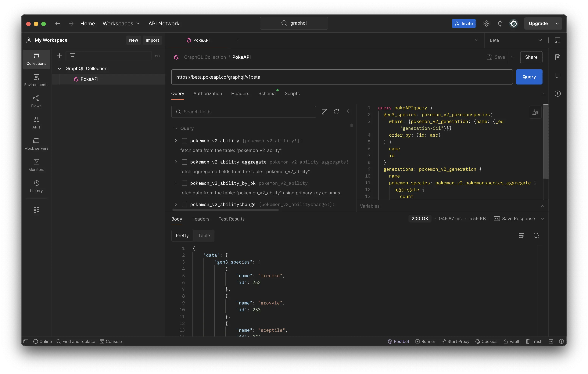The width and height of the screenshot is (588, 374).
Task: Click the graphql search bar at top
Action: (294, 23)
